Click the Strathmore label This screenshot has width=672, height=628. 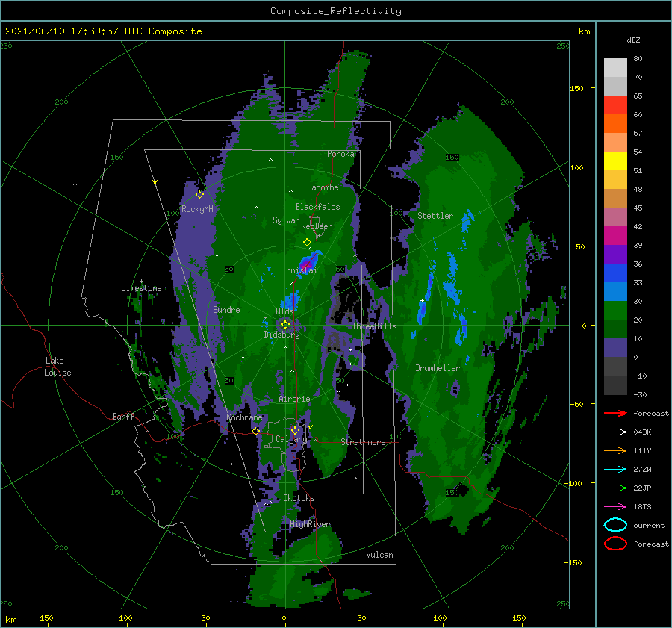(363, 442)
